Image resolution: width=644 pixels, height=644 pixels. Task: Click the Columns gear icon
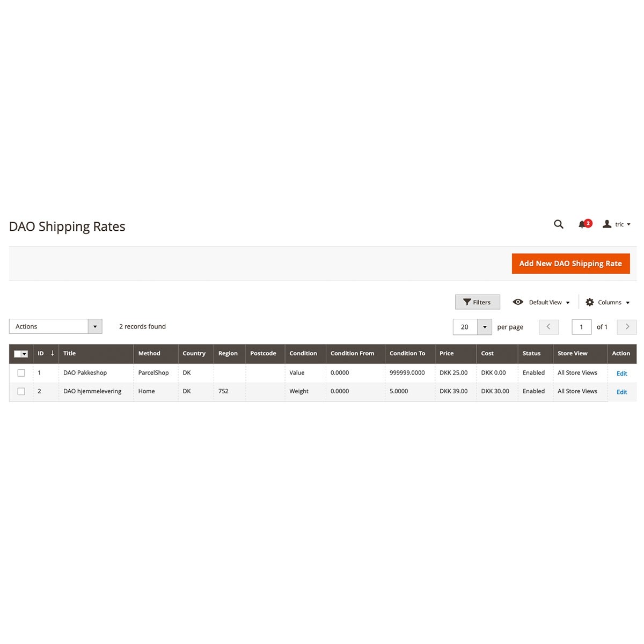point(590,302)
